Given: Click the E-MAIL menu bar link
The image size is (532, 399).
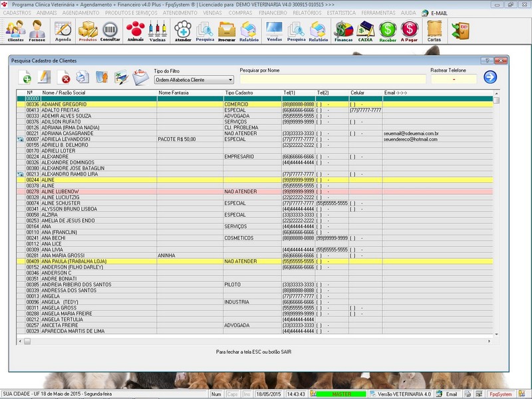Looking at the screenshot, I should [x=435, y=13].
